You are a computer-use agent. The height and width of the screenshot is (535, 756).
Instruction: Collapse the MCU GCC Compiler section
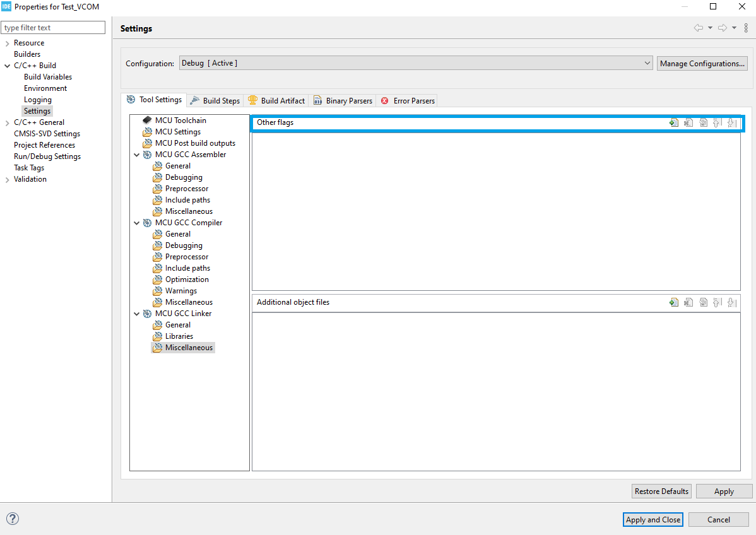pyautogui.click(x=136, y=222)
